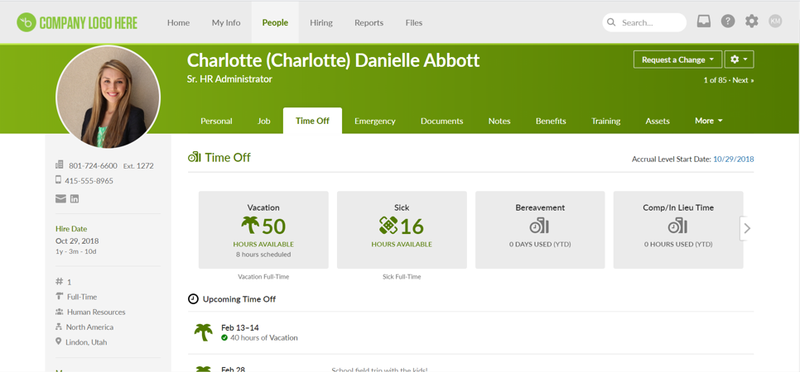Click Charlotte's profile photo
800x372 pixels.
tap(108, 97)
